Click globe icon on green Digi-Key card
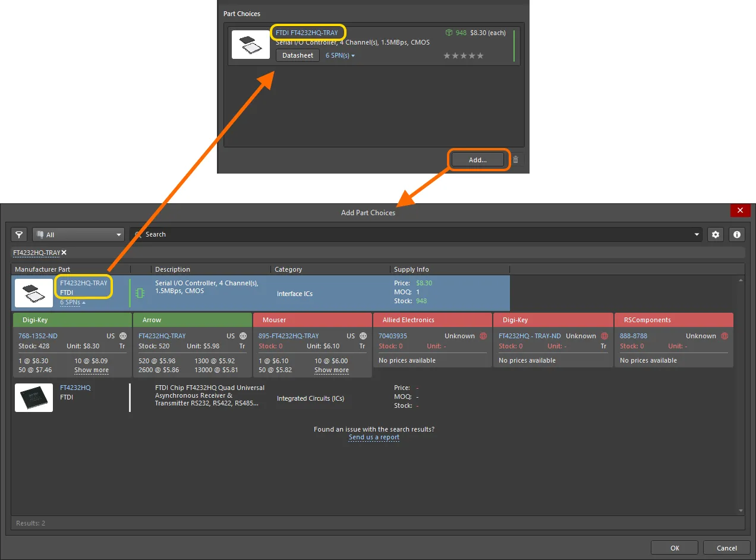 123,336
